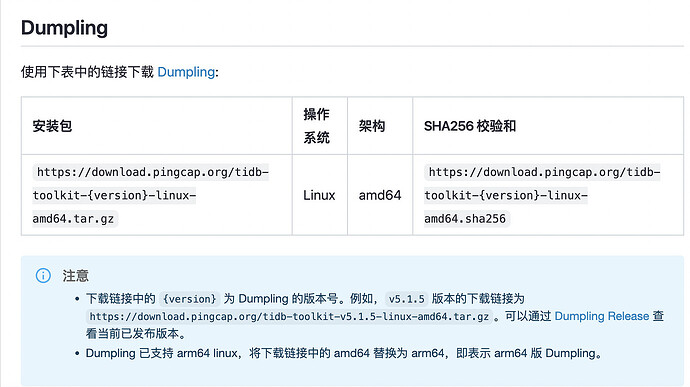
Task: Open the Dumpling Release link
Action: click(602, 316)
